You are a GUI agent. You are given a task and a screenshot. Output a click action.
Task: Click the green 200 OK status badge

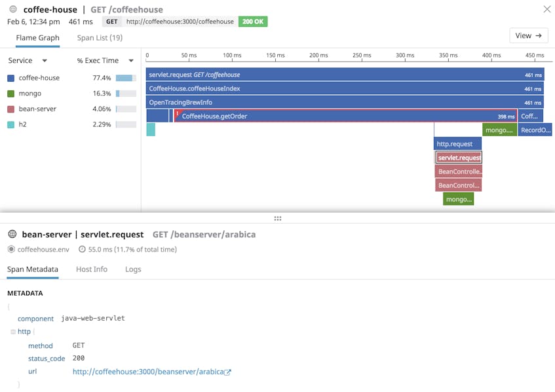(x=253, y=21)
